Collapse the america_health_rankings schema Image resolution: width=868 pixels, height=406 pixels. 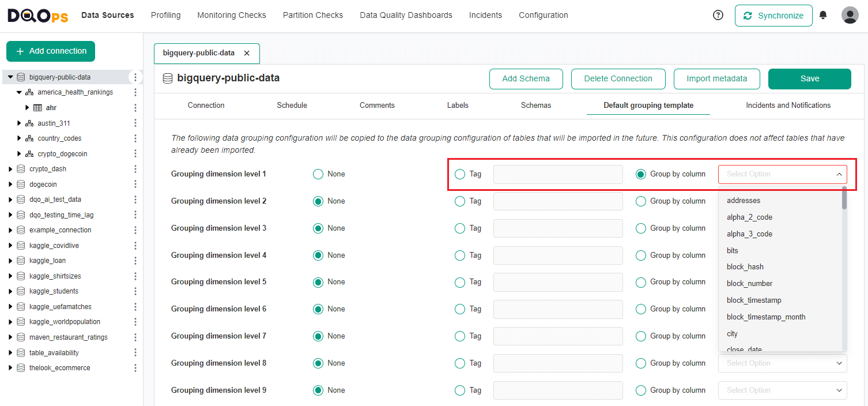coord(19,92)
